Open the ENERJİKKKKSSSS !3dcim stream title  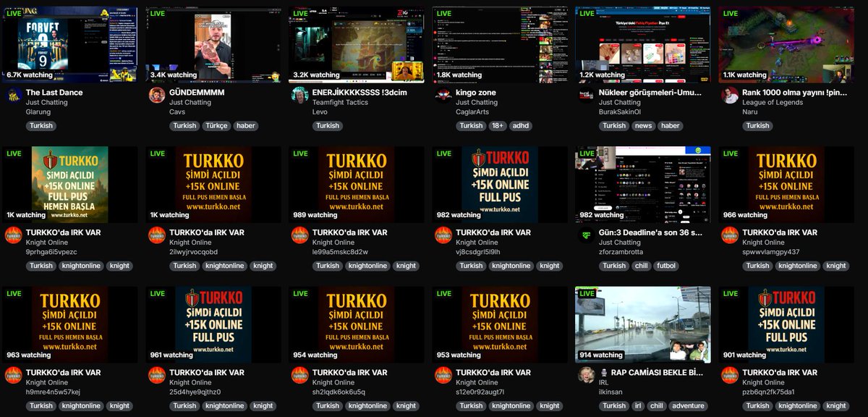358,93
